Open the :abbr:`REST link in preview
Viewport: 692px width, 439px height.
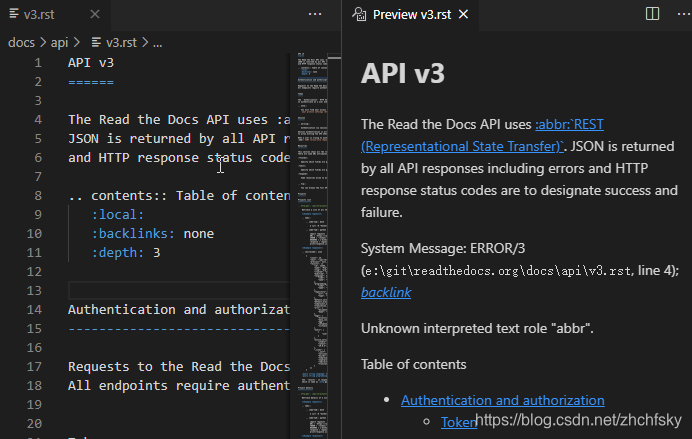pyautogui.click(x=569, y=124)
